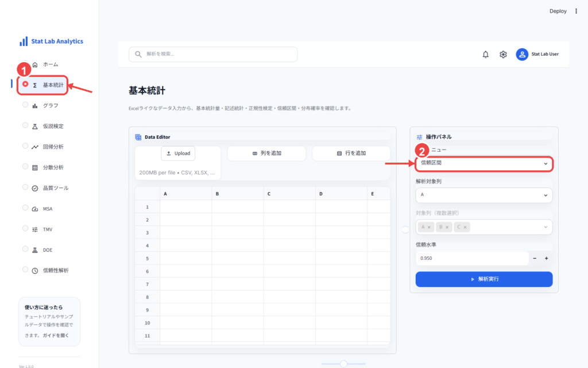The image size is (588, 368).
Task: Click the check badge icon beside 品質ツール
Action: [35, 188]
